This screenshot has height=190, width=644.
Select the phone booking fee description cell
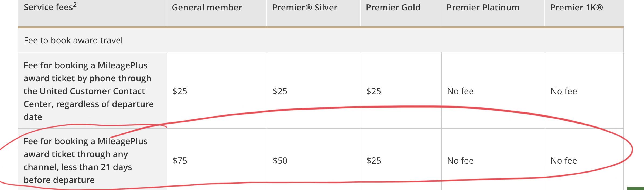[x=93, y=91]
